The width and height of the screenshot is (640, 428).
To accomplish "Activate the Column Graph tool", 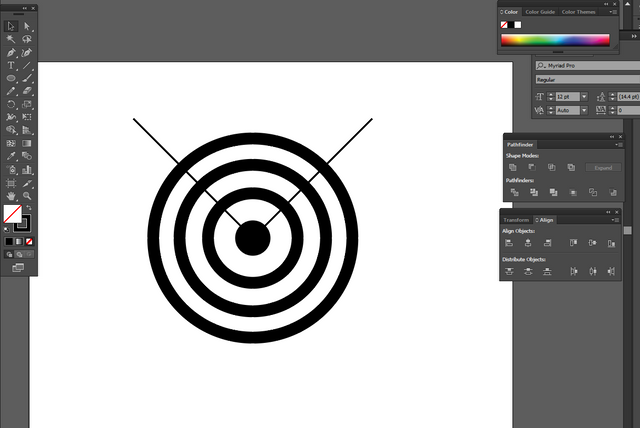I will [x=27, y=170].
